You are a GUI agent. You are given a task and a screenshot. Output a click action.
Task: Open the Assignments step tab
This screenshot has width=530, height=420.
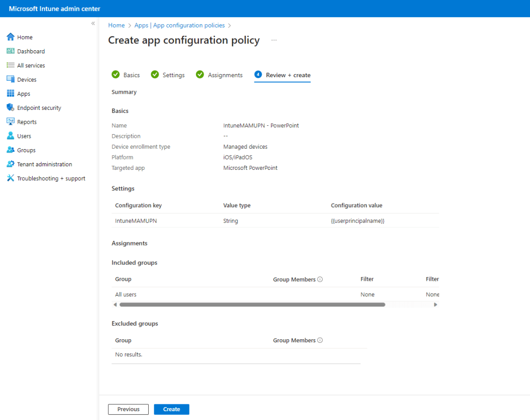219,75
